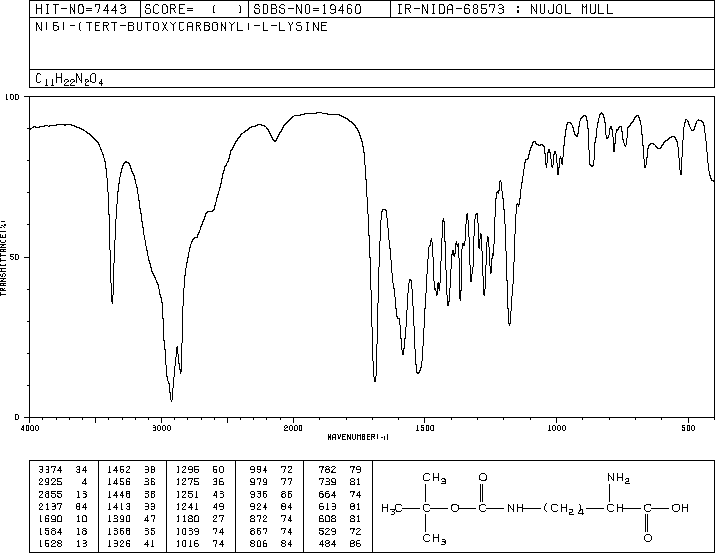Click peak table entry 1039
The width and height of the screenshot is (715, 553).
tap(200, 531)
